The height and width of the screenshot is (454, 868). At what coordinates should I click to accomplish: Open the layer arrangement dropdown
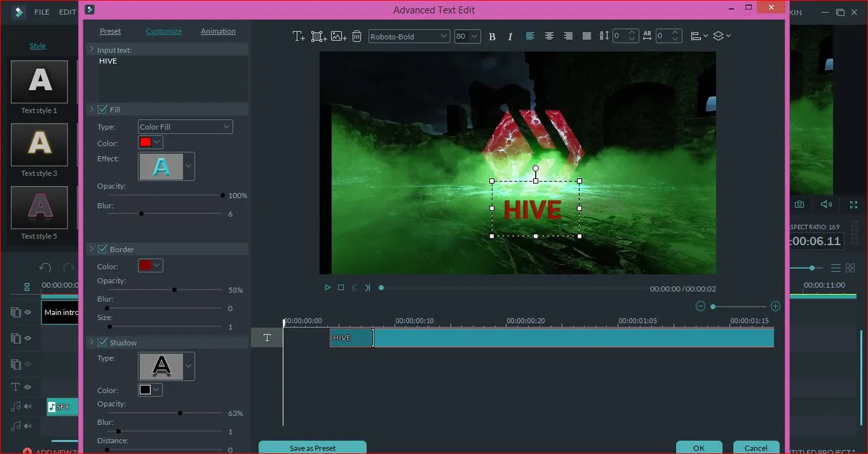tap(722, 37)
